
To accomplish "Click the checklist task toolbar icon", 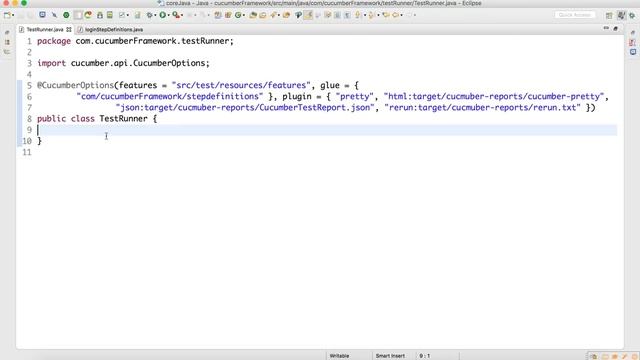I will pos(122,15).
